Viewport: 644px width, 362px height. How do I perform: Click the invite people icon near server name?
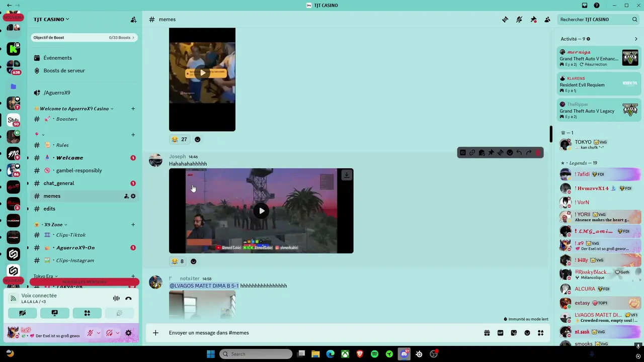pyautogui.click(x=133, y=20)
